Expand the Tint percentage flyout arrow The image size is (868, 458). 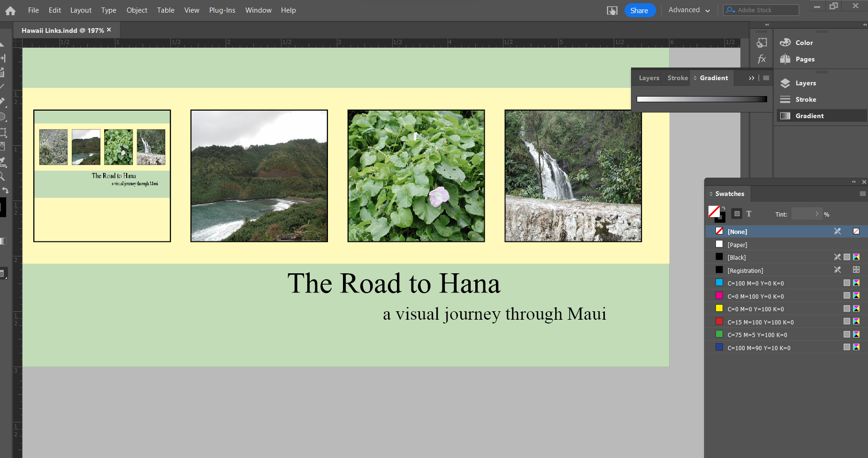[817, 214]
